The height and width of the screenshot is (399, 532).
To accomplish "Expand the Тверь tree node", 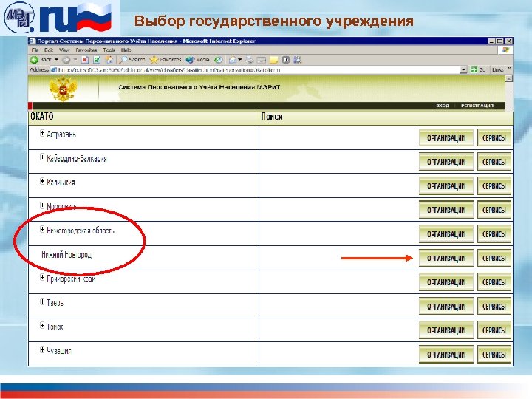I will [x=42, y=301].
